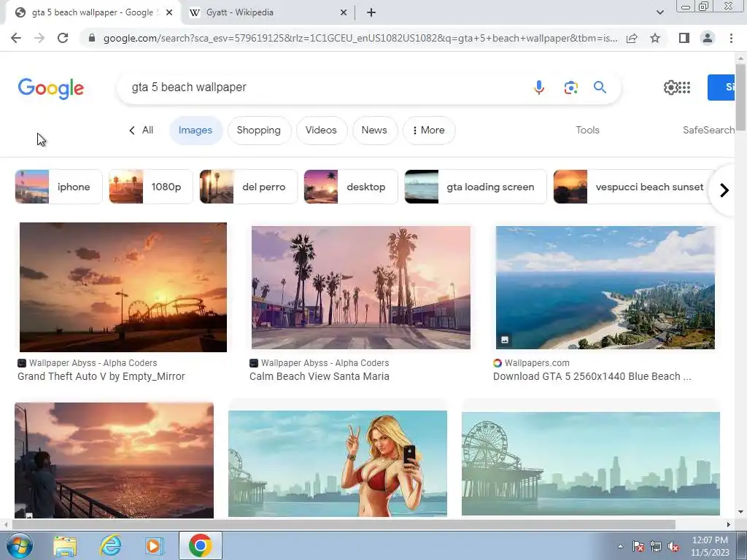Filter by del perro chip

click(248, 187)
